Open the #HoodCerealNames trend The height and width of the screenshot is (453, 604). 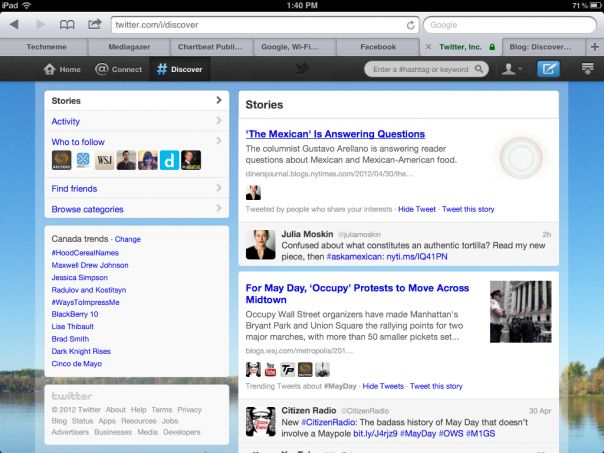pyautogui.click(x=85, y=253)
